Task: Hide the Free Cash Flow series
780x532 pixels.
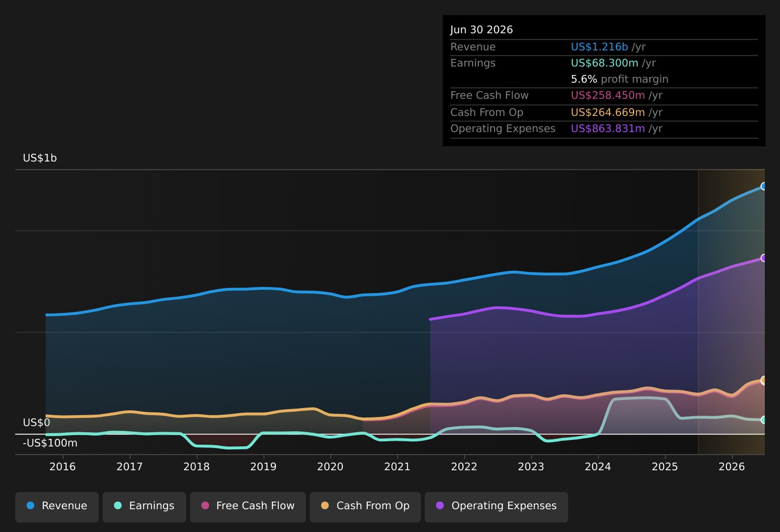Action: [248, 507]
